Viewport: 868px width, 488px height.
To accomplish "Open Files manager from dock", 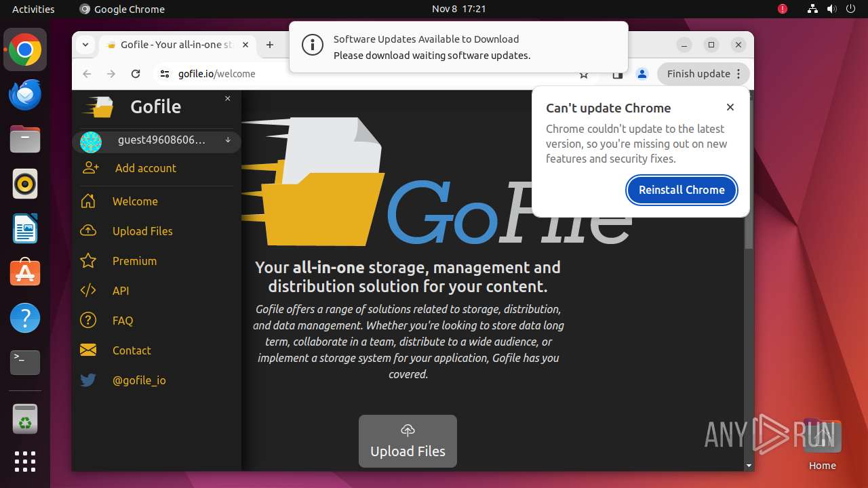I will (x=25, y=139).
